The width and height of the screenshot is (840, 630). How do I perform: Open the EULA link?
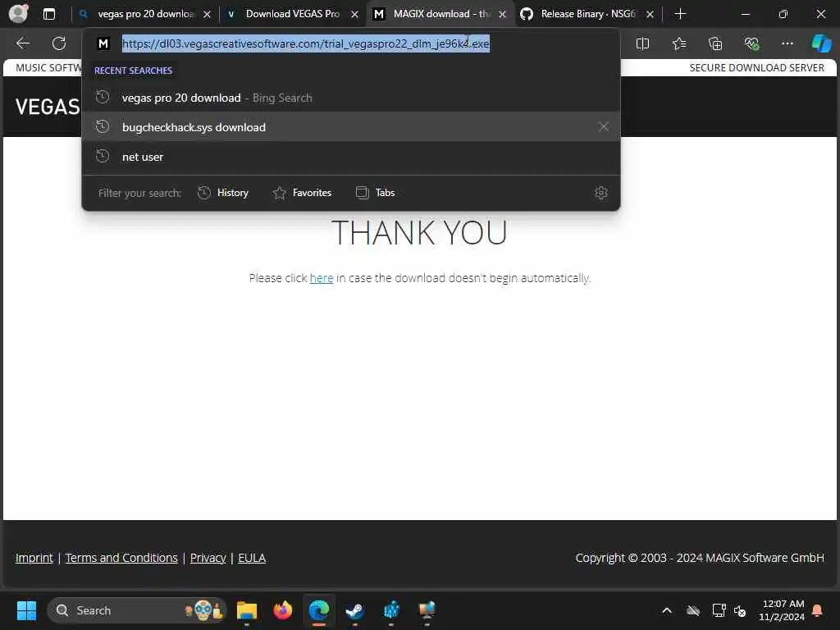(x=252, y=558)
